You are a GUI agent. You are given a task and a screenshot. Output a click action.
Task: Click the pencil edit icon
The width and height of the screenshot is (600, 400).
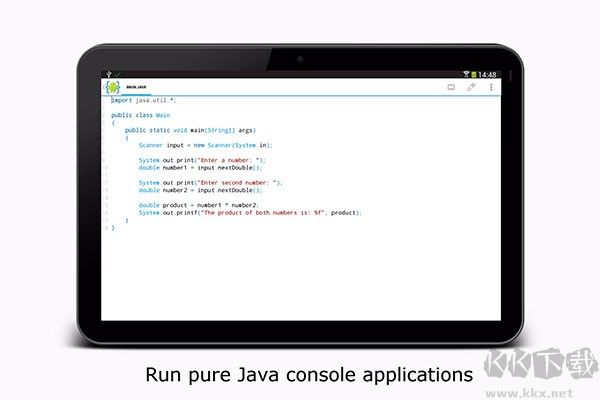pos(471,88)
